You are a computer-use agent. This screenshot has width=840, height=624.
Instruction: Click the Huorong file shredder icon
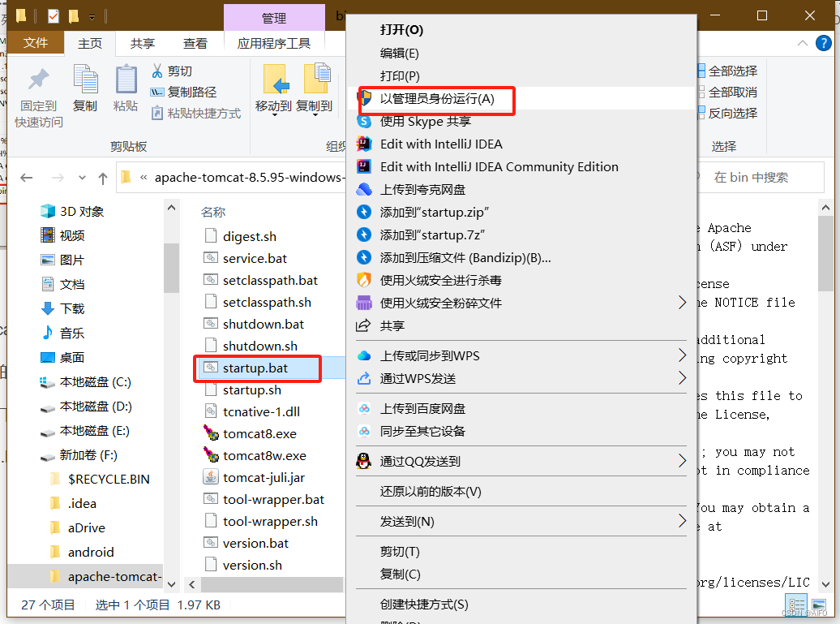click(364, 303)
